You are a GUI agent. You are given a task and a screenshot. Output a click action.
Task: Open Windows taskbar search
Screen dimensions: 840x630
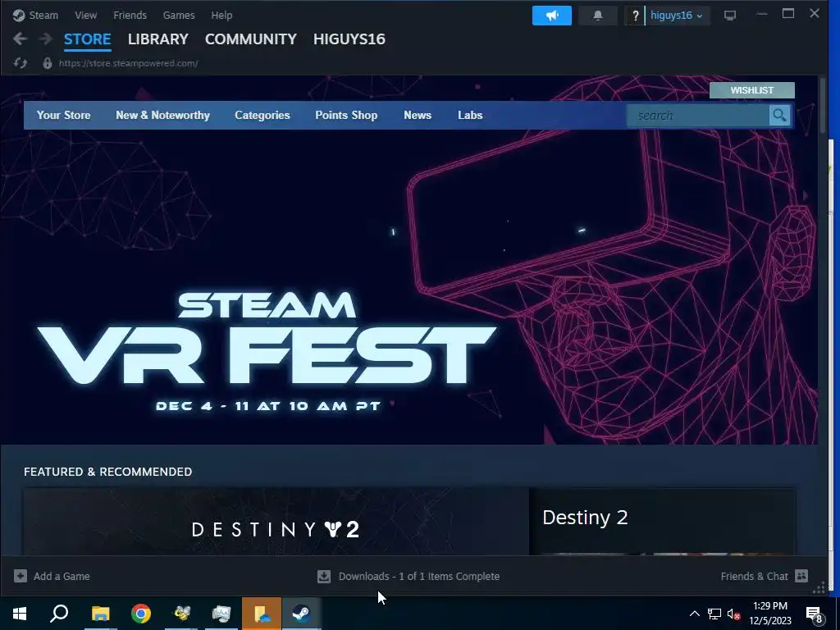(x=59, y=614)
